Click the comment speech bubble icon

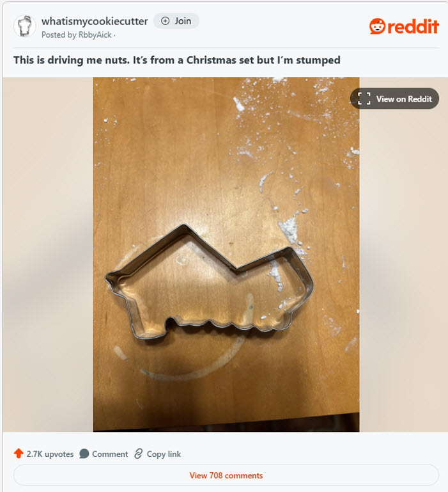(84, 454)
